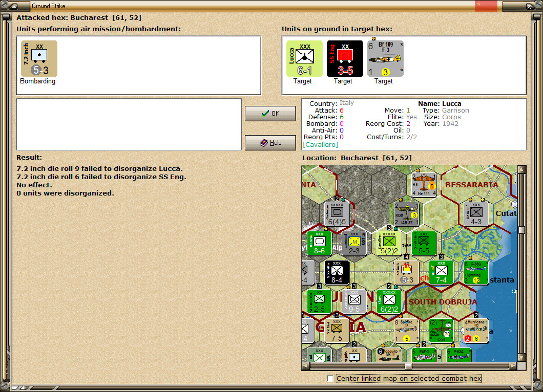This screenshot has width=543, height=392.
Task: Click the 'No effect.' result line
Action: tap(34, 185)
